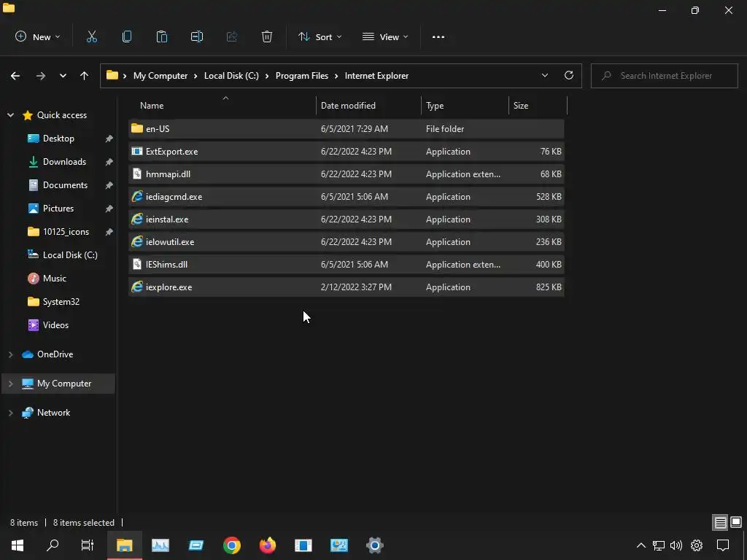The image size is (747, 560).
Task: Click My Computer in the breadcrumb
Action: (x=160, y=76)
